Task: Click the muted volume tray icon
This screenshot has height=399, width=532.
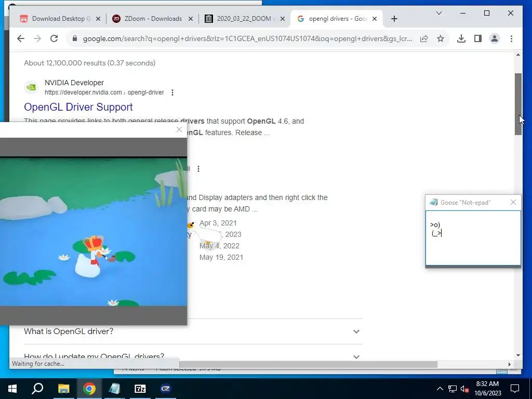Action: click(465, 389)
